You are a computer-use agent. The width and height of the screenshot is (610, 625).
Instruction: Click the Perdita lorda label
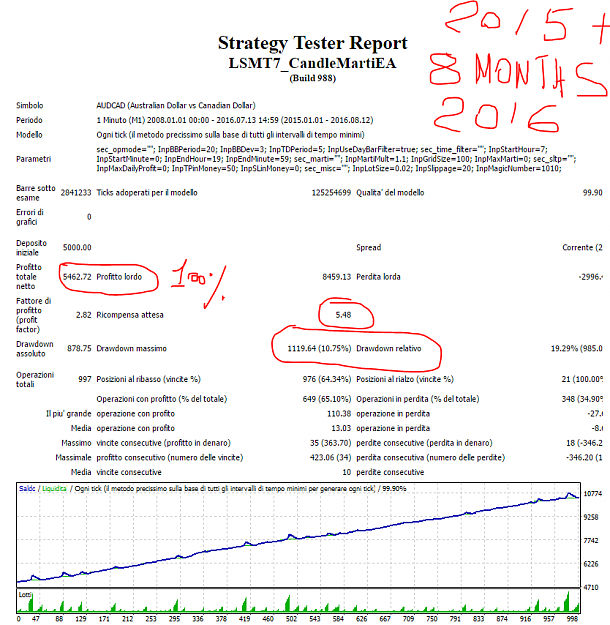tap(378, 277)
